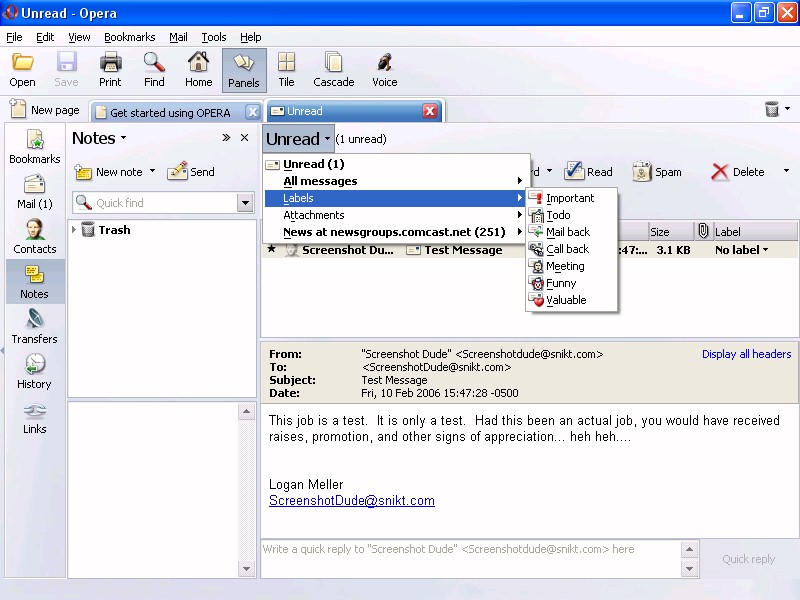Toggle the Panels toolbar button
Image resolution: width=800 pixels, height=600 pixels.
click(243, 70)
